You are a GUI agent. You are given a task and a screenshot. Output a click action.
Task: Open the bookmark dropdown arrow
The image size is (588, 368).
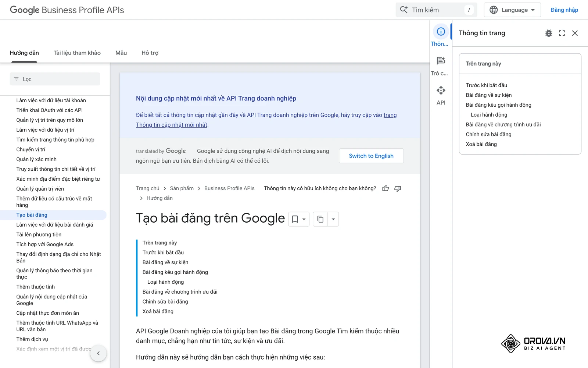[304, 219]
